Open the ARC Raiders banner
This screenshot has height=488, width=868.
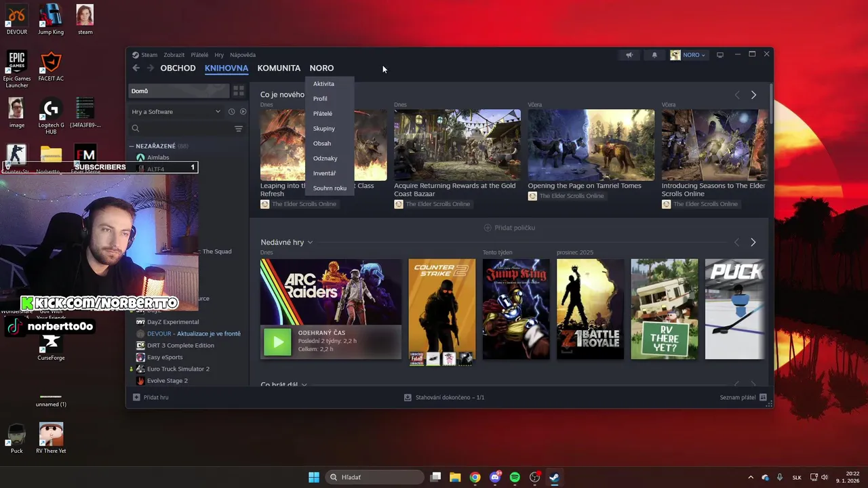point(331,292)
